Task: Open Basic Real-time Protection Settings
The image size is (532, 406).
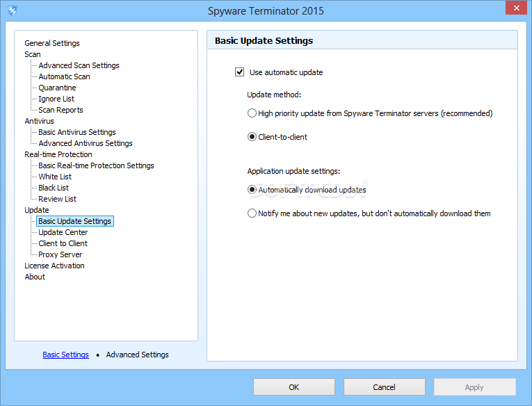Action: (x=96, y=165)
